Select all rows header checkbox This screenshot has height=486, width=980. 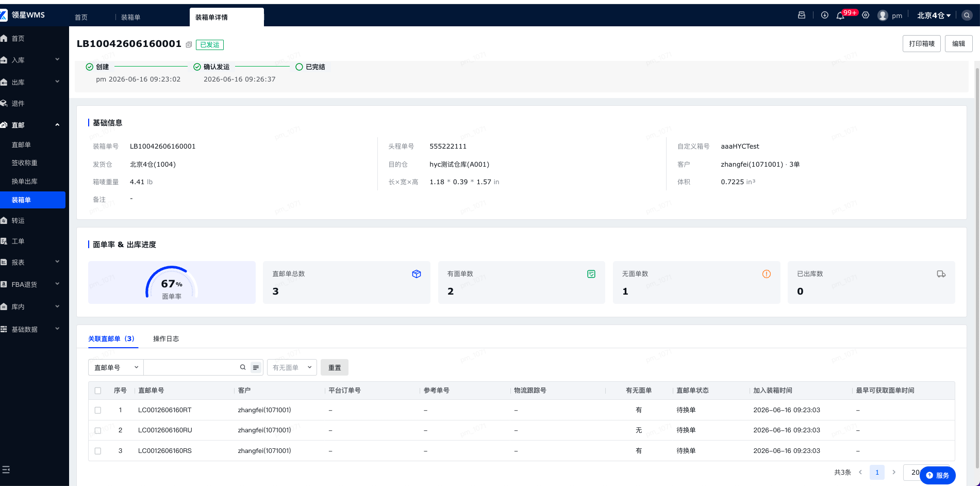98,391
